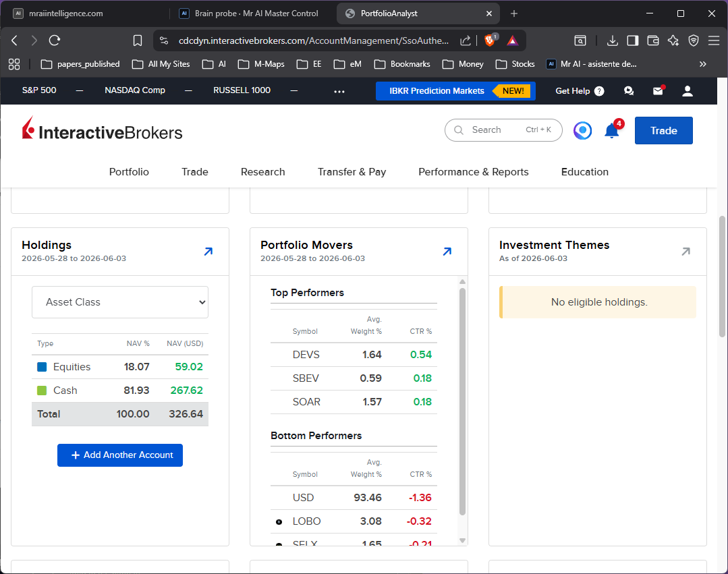The width and height of the screenshot is (728, 574).
Task: Click Portfolio Movers scroll down arrow
Action: [462, 540]
